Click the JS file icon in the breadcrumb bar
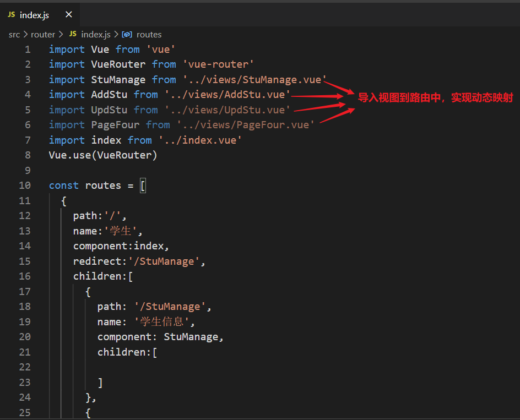 pyautogui.click(x=72, y=34)
